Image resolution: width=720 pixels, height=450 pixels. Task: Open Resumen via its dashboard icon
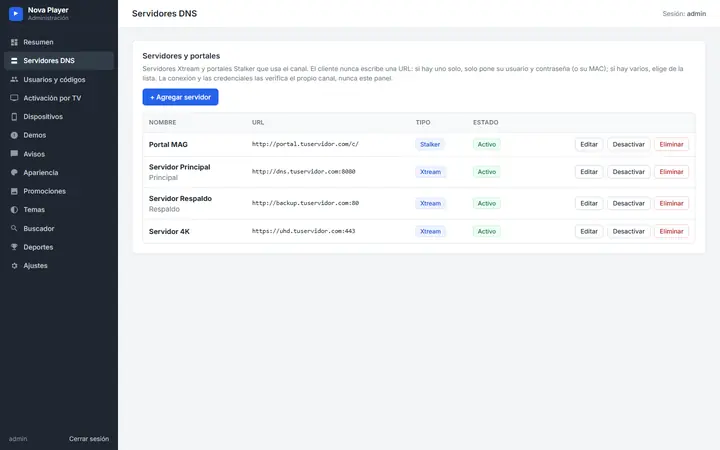[x=14, y=42]
